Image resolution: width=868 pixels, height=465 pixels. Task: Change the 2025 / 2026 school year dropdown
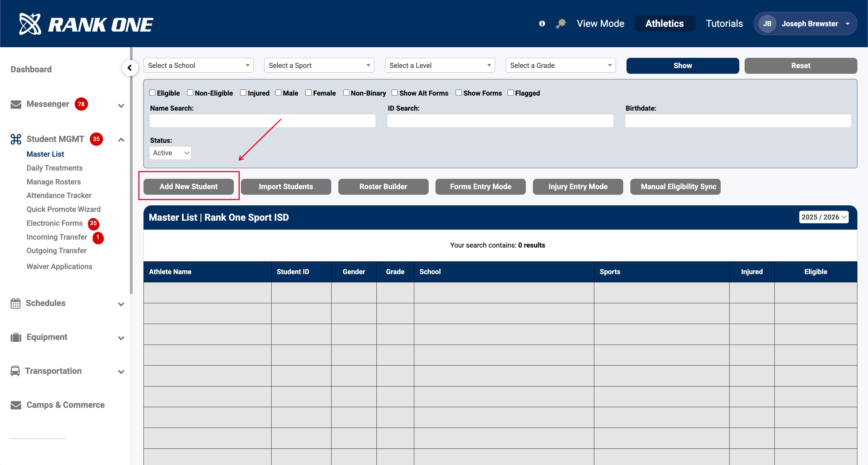[x=823, y=217]
